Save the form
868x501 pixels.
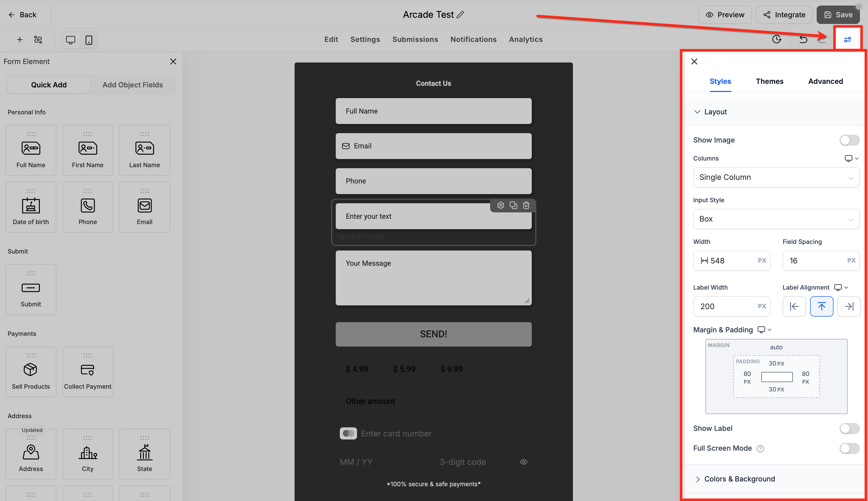838,15
